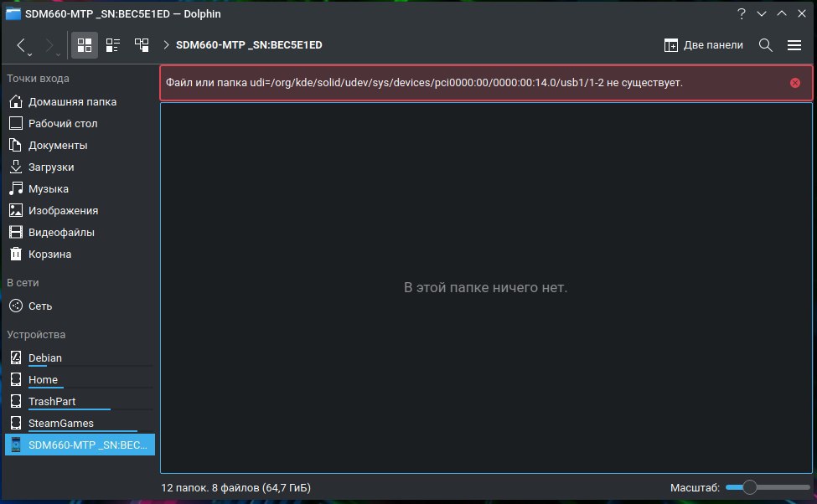Select SDM660-MTP path in location bar

249,44
